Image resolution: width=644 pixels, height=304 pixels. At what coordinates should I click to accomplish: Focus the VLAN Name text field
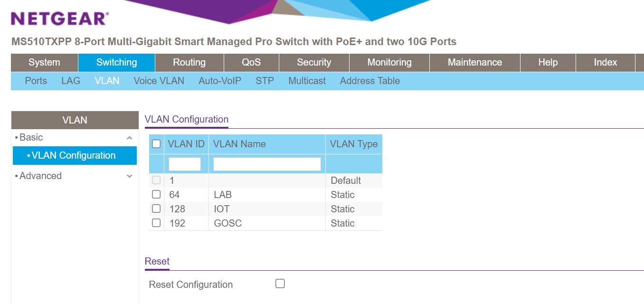click(x=267, y=164)
